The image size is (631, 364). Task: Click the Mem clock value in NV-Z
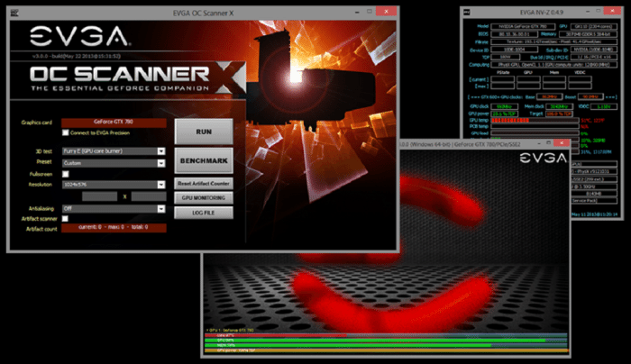click(560, 106)
